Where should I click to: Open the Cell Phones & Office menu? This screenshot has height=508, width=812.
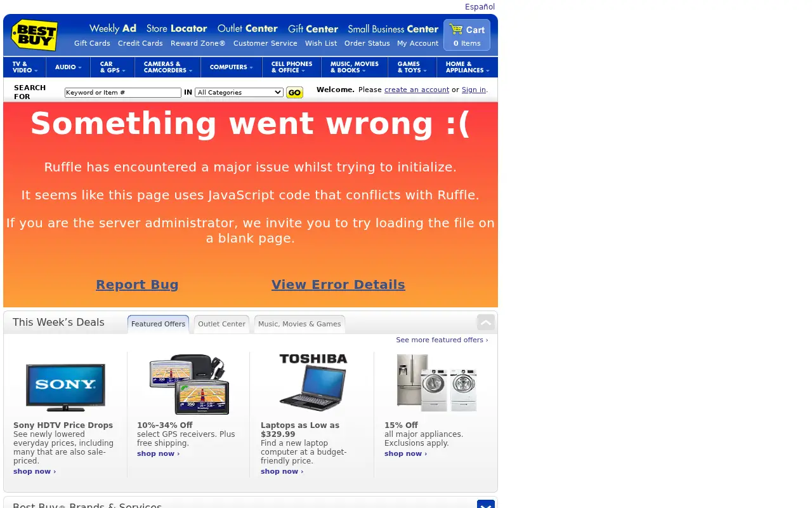pos(292,67)
